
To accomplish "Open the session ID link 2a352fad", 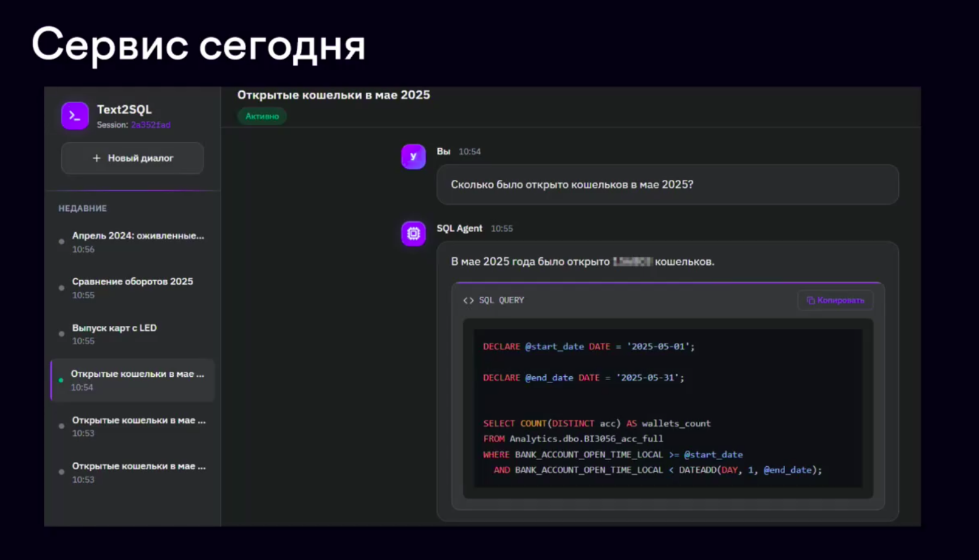I will coord(150,125).
